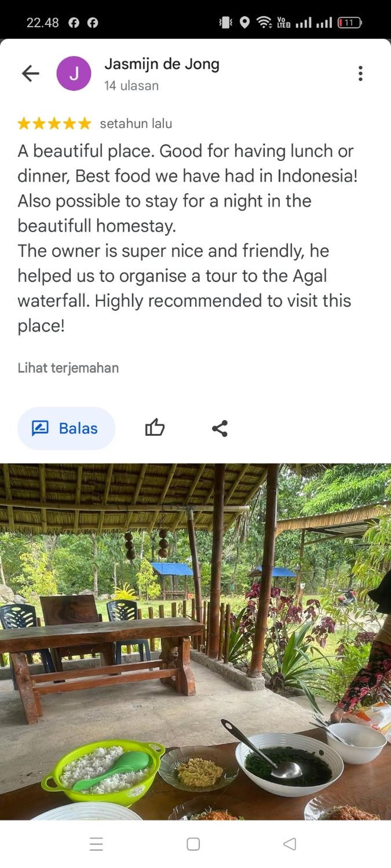Tap the Android back triangle icon

[290, 844]
